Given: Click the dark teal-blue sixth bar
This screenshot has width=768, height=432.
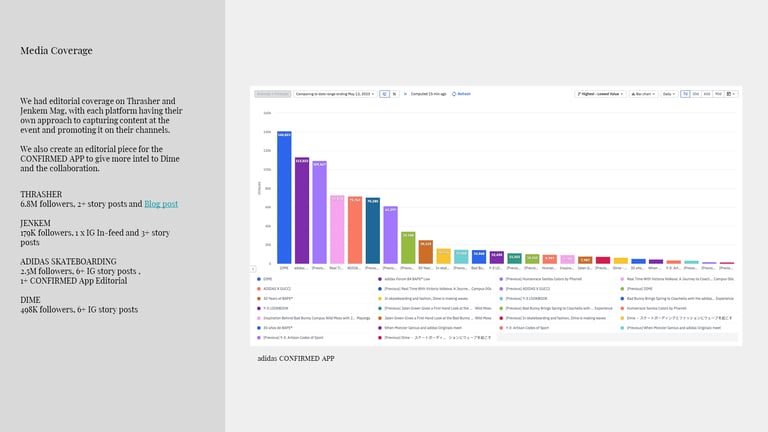Looking at the screenshot, I should pyautogui.click(x=373, y=231).
